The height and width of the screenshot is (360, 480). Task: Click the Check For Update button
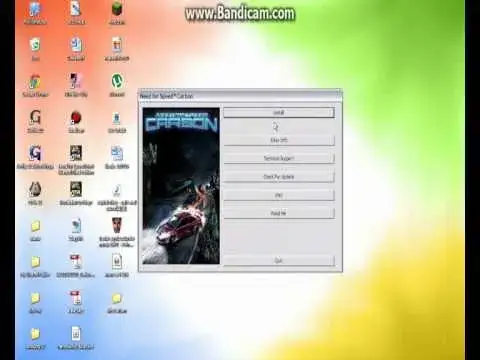[279, 177]
